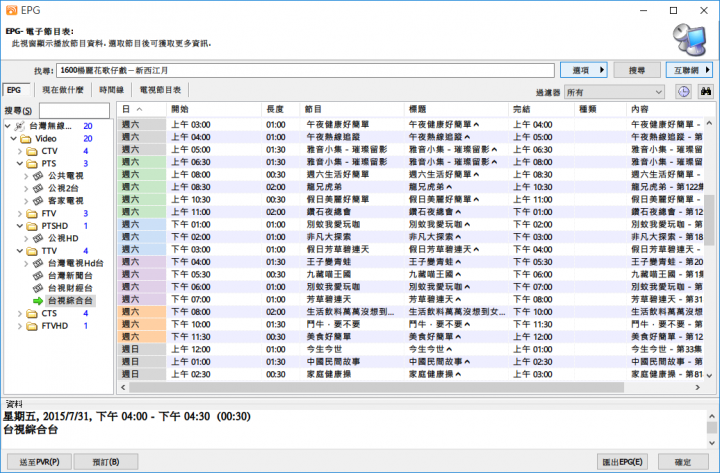This screenshot has width=720, height=473.
Task: Sort by the 日 column header
Action: (141, 109)
